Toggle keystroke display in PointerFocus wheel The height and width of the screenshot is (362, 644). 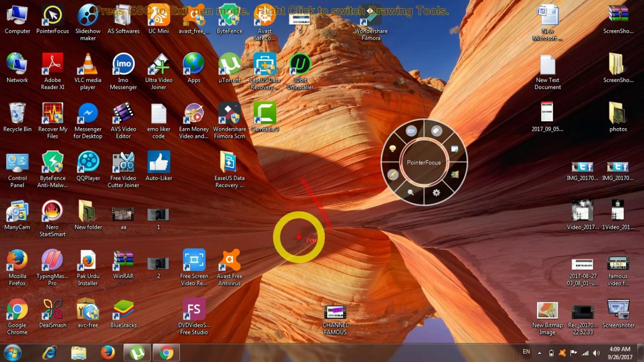pyautogui.click(x=411, y=131)
